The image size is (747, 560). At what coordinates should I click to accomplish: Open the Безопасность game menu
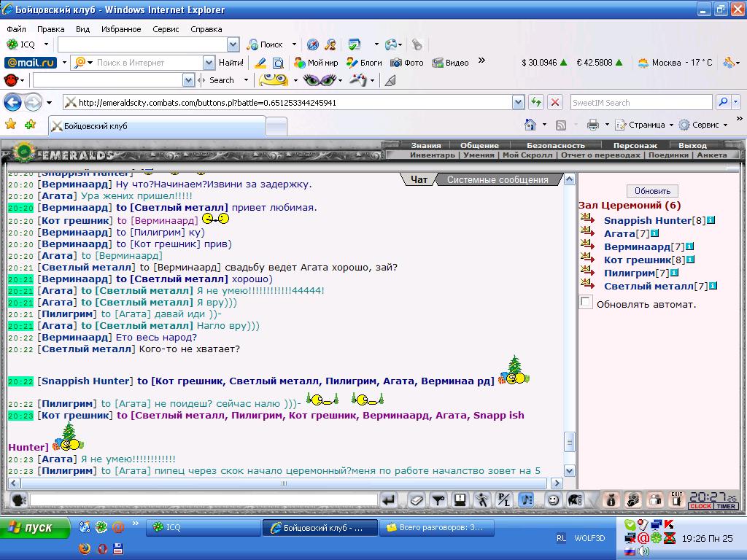pos(555,145)
